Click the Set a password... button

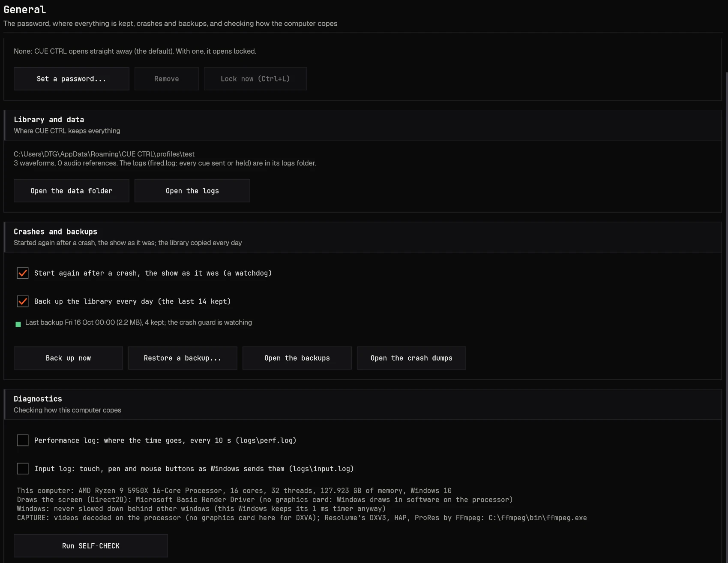coord(71,79)
